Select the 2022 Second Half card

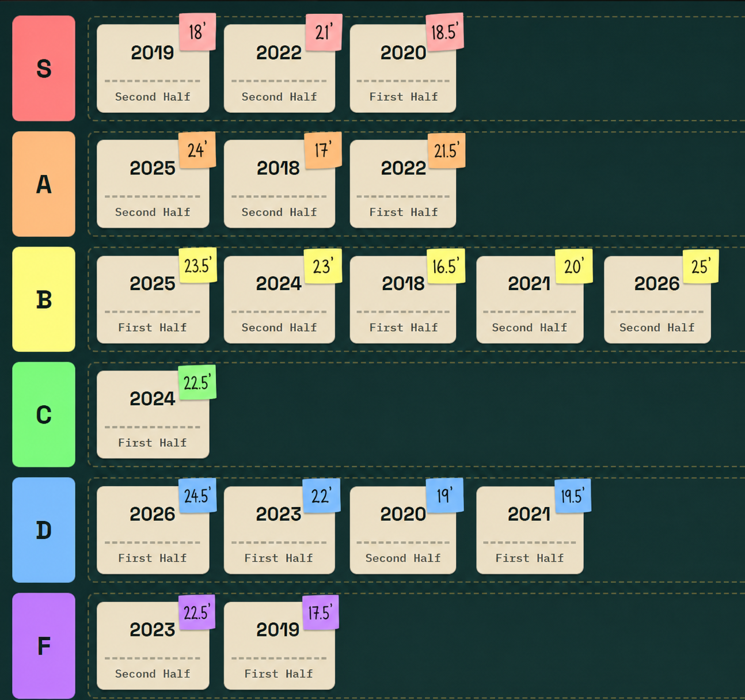click(279, 69)
